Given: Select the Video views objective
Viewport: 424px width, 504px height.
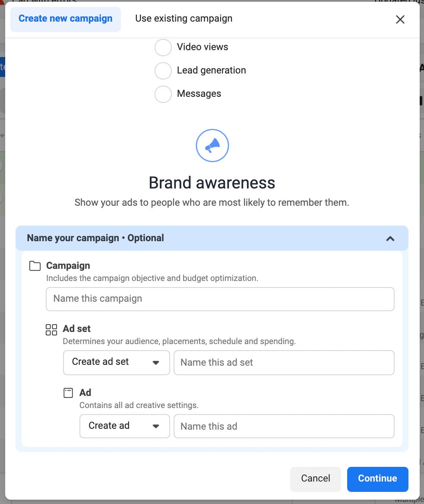Looking at the screenshot, I should pos(163,47).
